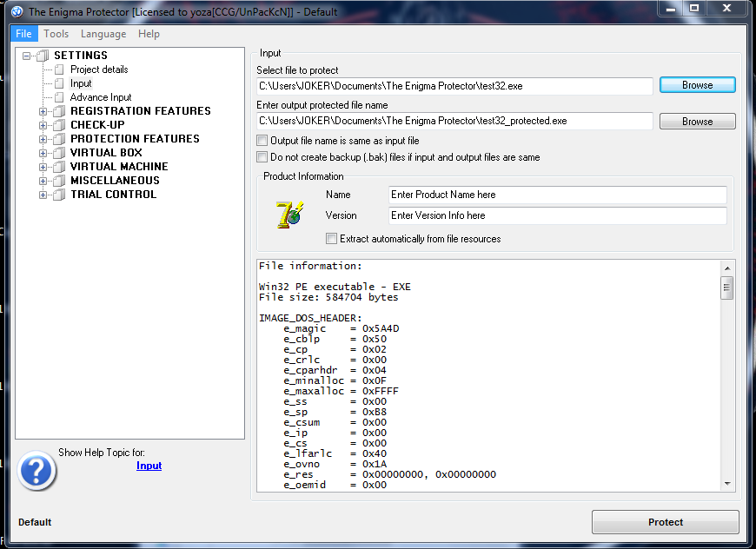Click the page icon beside Input tree item

coord(59,84)
